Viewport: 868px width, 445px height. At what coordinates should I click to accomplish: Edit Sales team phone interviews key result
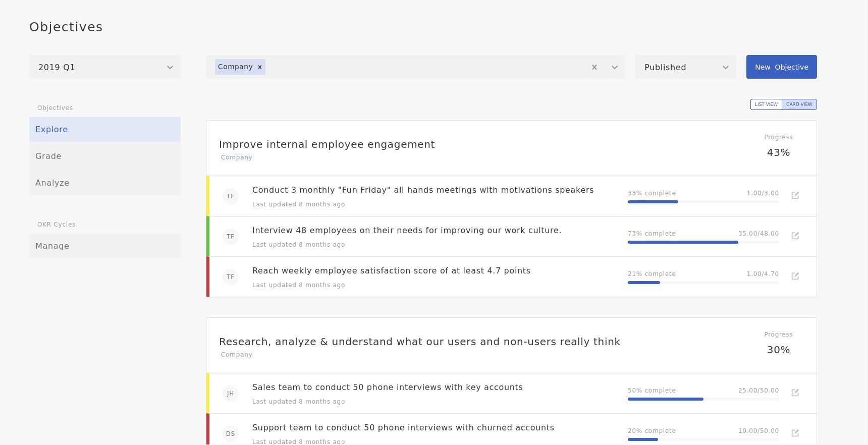(795, 393)
